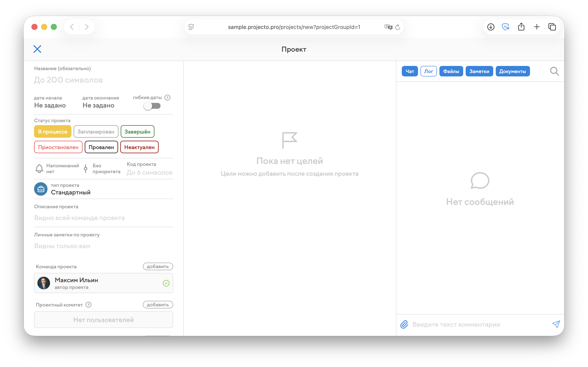Click the paper plane send comment icon
The height and width of the screenshot is (367, 588).
coord(556,324)
